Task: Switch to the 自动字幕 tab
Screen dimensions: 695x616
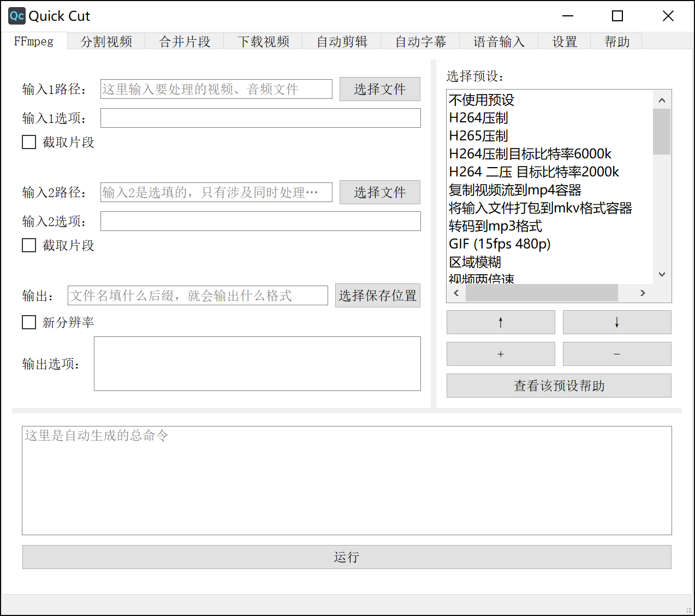Action: pyautogui.click(x=420, y=41)
